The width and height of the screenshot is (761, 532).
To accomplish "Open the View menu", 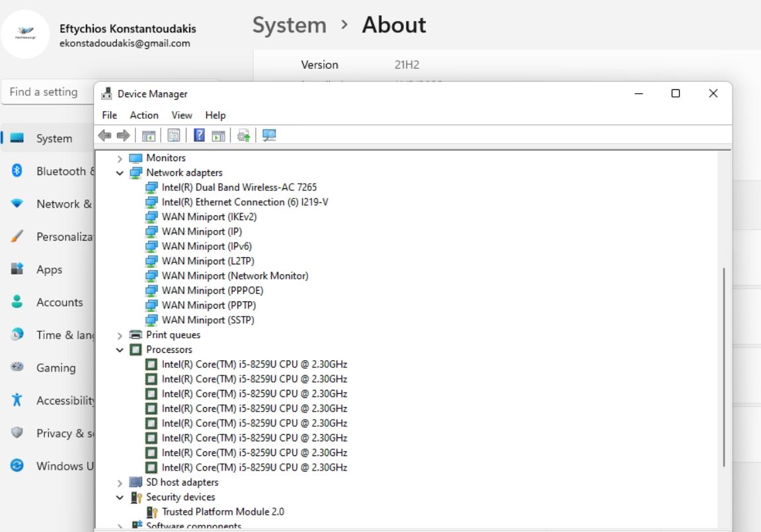I will tap(182, 115).
